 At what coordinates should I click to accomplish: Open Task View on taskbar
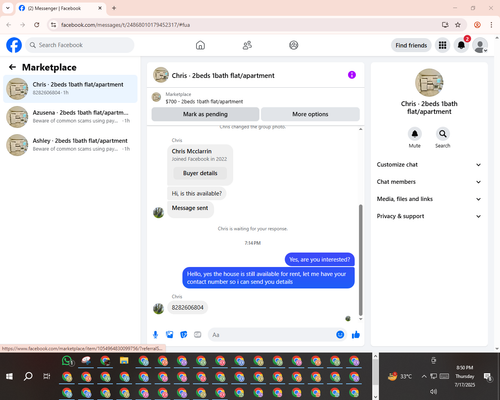tap(47, 376)
